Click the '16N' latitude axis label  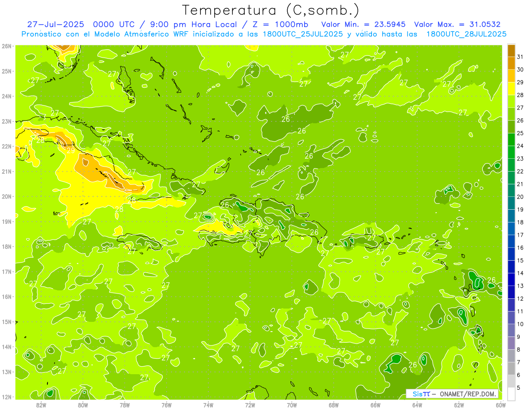click(7, 297)
